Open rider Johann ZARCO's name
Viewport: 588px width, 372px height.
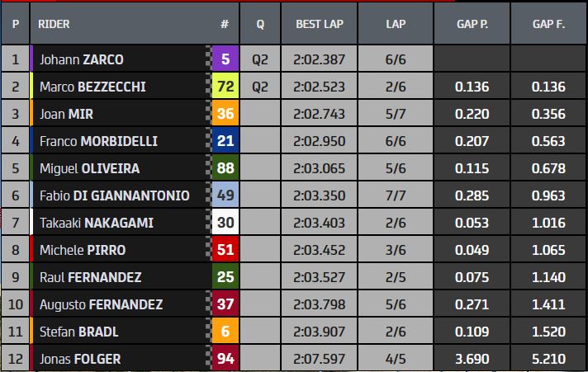81,59
